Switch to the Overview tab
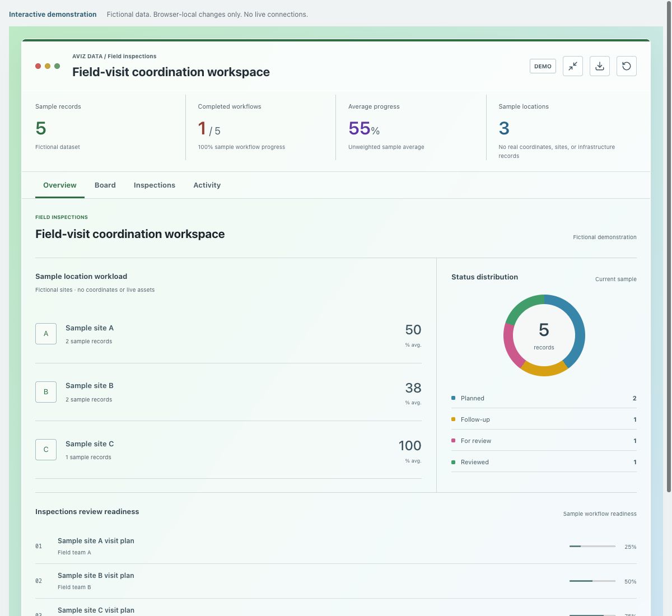The height and width of the screenshot is (616, 672). (x=60, y=185)
